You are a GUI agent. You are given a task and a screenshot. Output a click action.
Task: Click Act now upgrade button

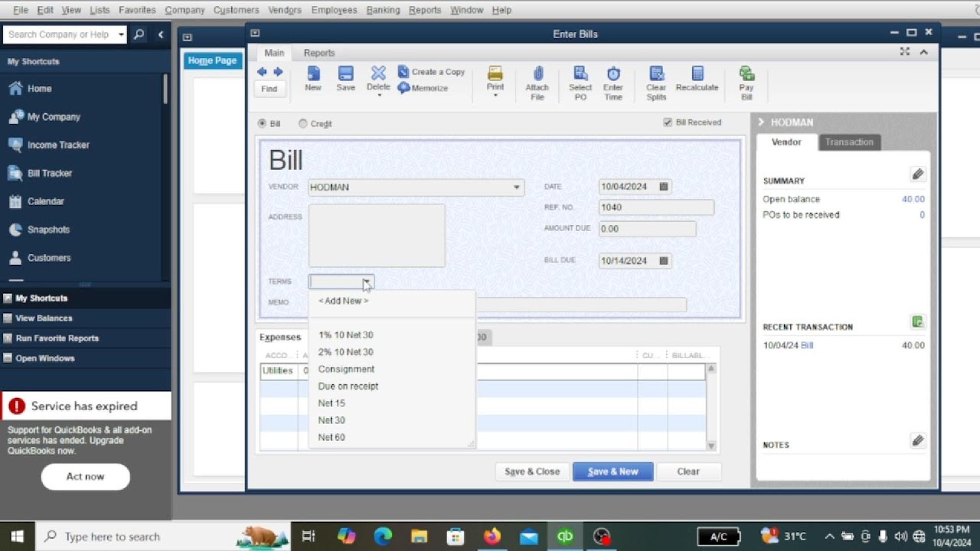[85, 476]
